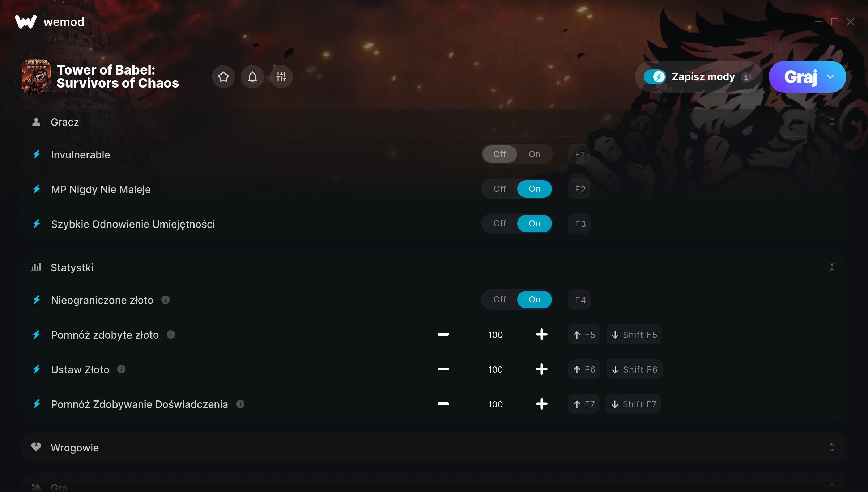The image size is (868, 492).
Task: Collapse the Statystki section
Action: 831,267
